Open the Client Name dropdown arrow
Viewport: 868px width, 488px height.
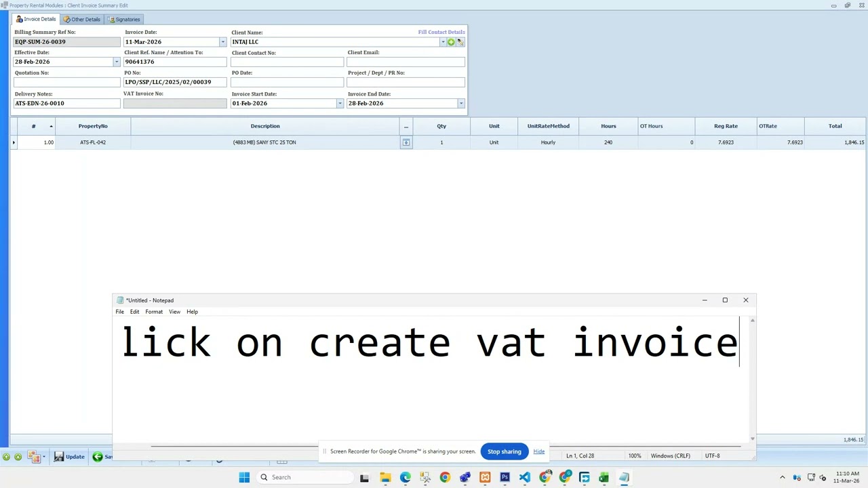click(443, 42)
